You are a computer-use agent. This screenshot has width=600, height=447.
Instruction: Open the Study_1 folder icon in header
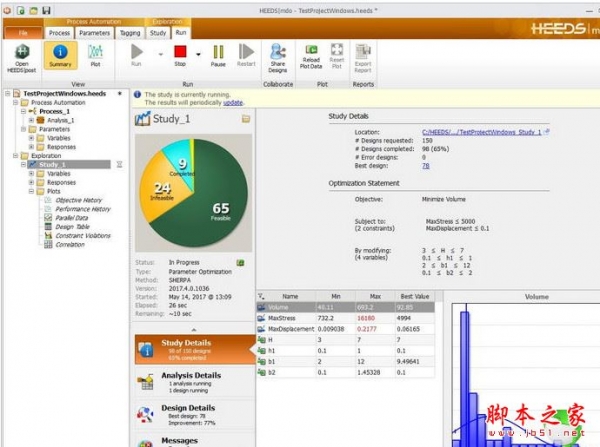[x=245, y=119]
